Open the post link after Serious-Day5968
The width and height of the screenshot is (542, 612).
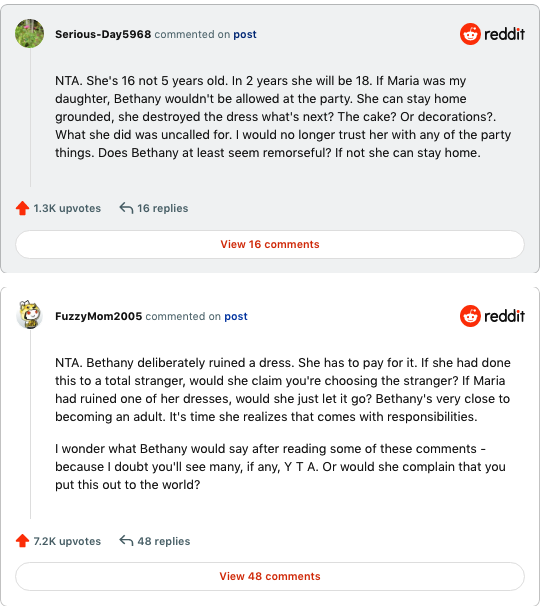(x=245, y=34)
